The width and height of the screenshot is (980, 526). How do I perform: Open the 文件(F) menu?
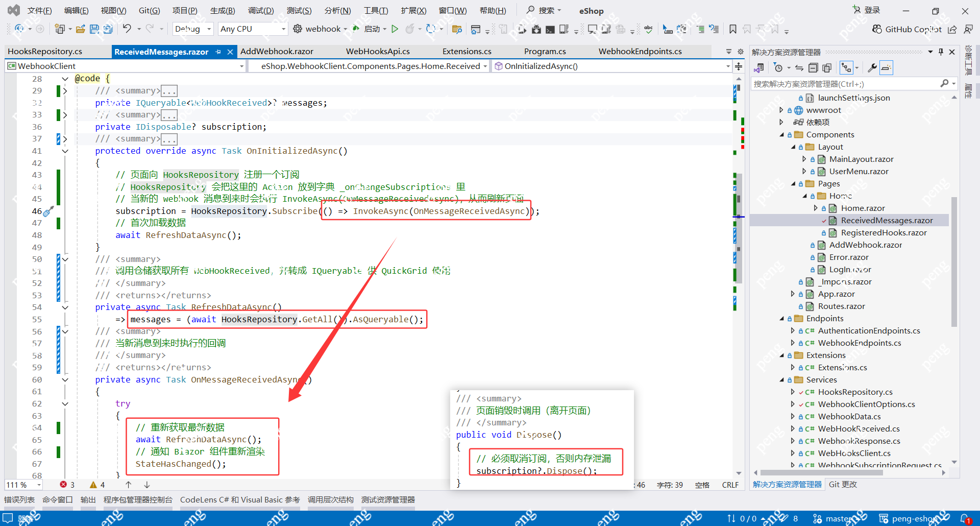tap(39, 11)
